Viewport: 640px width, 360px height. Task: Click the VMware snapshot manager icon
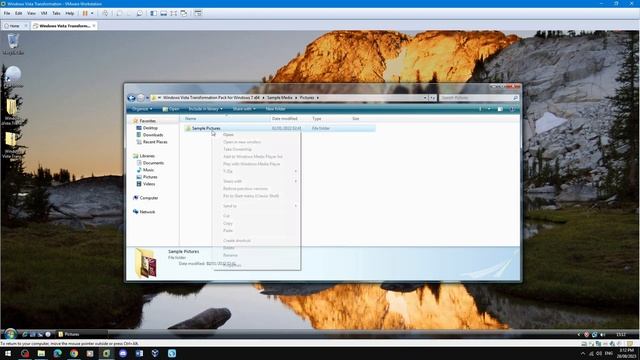pyautogui.click(x=139, y=13)
